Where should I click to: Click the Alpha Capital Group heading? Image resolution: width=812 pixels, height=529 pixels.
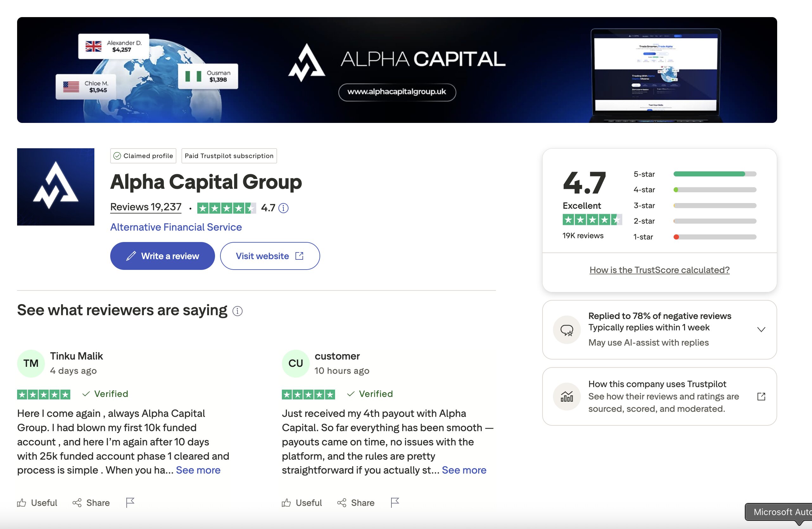[206, 182]
